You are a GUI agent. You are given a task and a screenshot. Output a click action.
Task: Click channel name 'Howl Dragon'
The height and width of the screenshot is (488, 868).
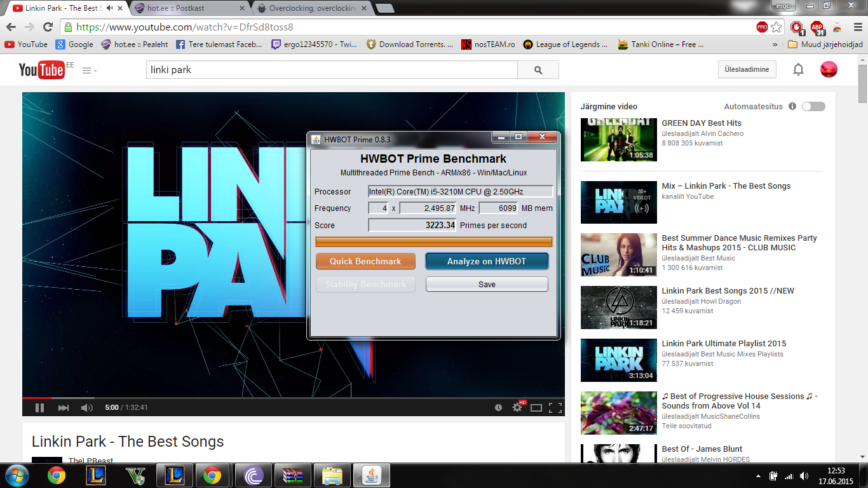[x=721, y=301]
